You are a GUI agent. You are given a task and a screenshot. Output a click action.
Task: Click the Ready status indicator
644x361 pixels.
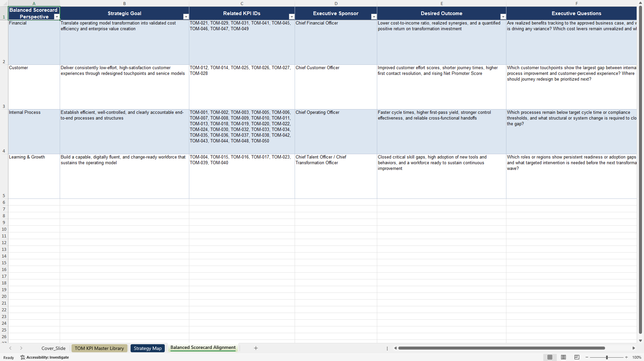(9, 358)
